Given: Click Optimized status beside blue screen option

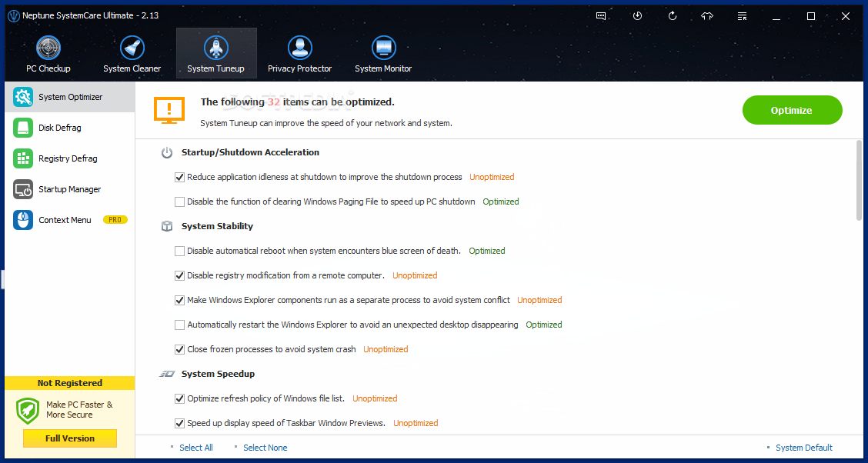Looking at the screenshot, I should click(x=487, y=251).
